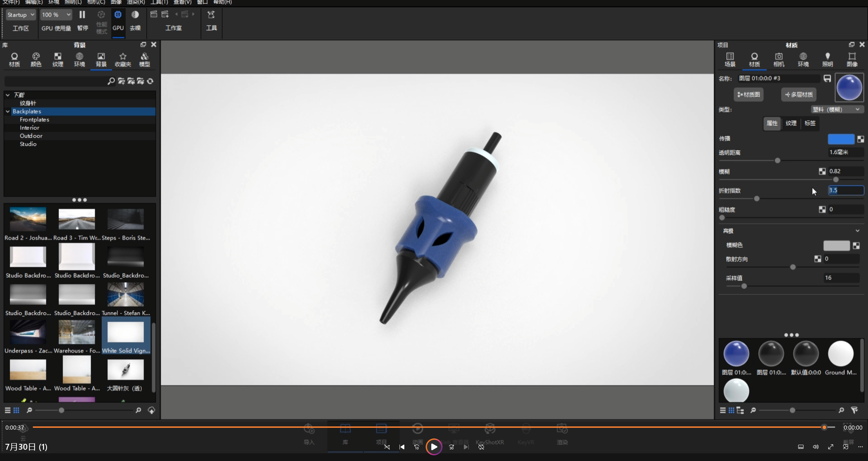Toggle texture map for 模糊
The image size is (868, 461).
822,172
